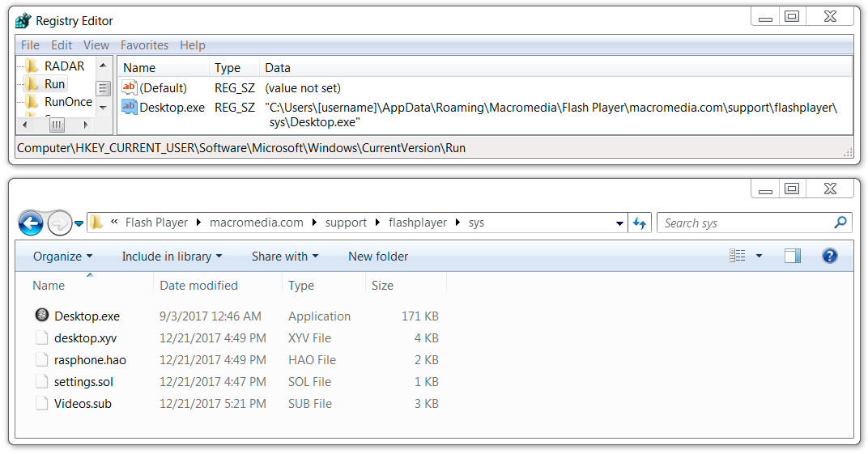Click tree pane horizontal scroll right arrow
Screen dimensions: 868x454
(x=86, y=125)
